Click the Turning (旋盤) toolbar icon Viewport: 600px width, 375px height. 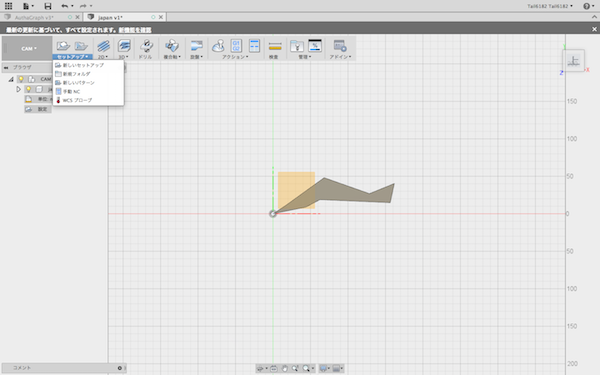197,46
